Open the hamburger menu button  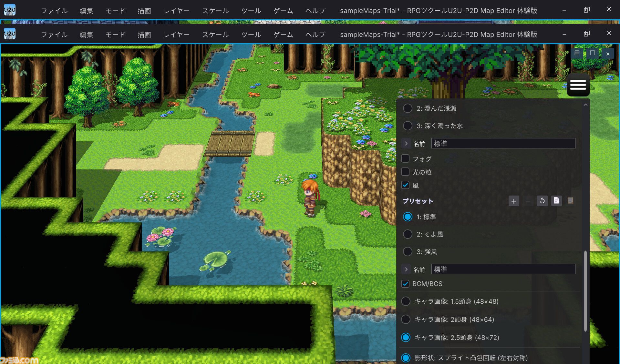[578, 85]
